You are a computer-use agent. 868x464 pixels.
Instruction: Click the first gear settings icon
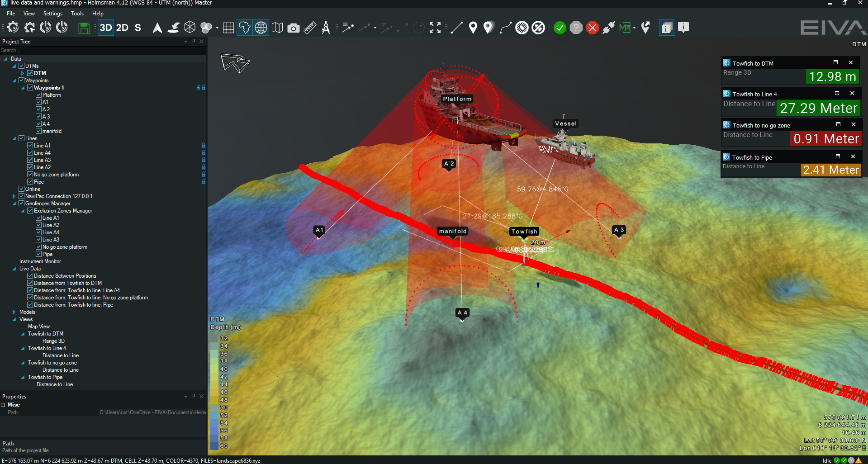(x=13, y=28)
